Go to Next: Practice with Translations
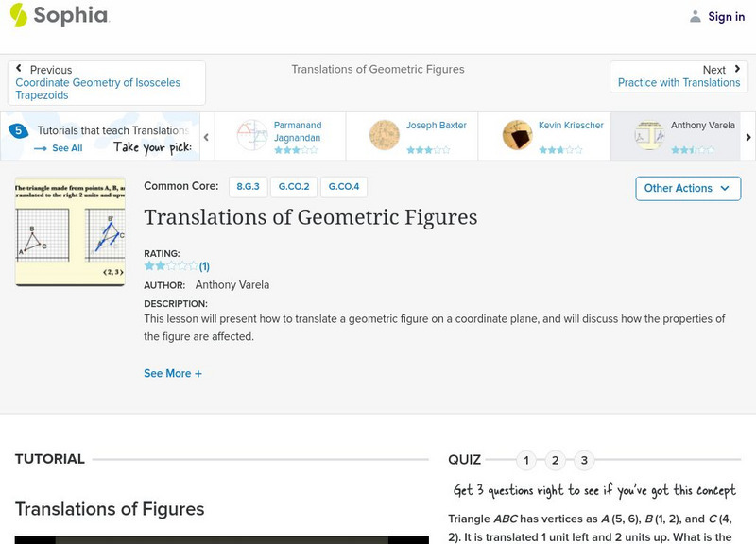The height and width of the screenshot is (544, 756). pyautogui.click(x=679, y=76)
